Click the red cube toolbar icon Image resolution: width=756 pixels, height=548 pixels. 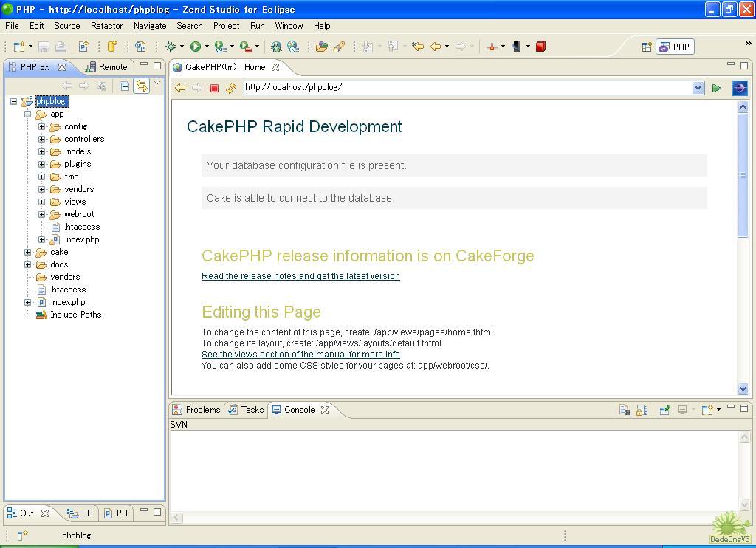540,47
